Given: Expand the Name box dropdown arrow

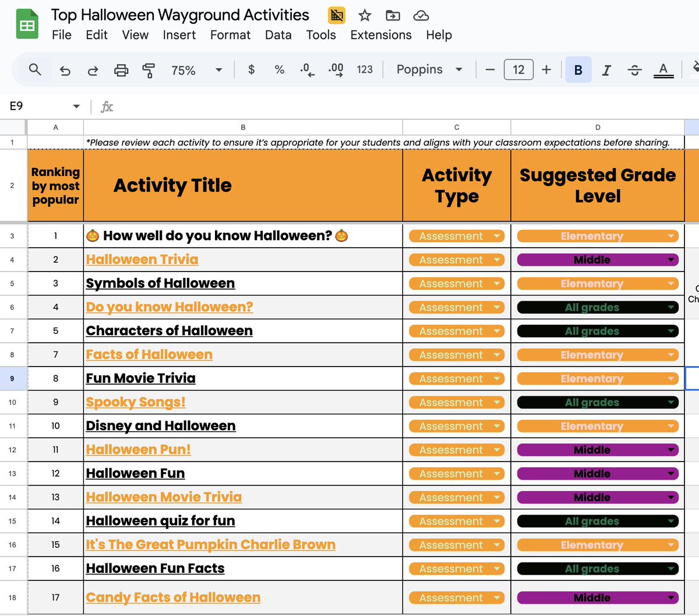Looking at the screenshot, I should click(x=76, y=106).
